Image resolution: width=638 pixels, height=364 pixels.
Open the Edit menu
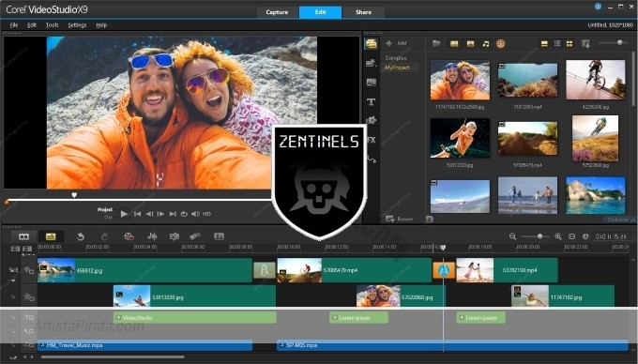pyautogui.click(x=32, y=25)
